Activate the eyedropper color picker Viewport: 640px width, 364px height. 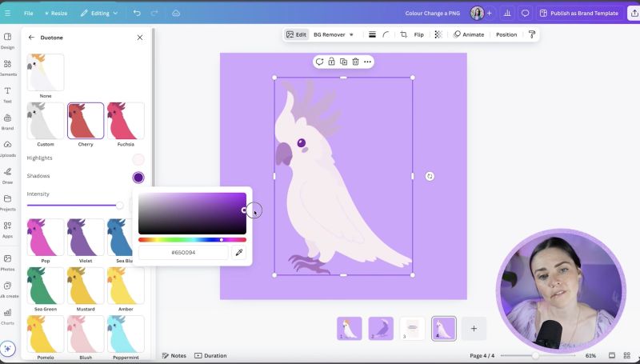coord(239,253)
